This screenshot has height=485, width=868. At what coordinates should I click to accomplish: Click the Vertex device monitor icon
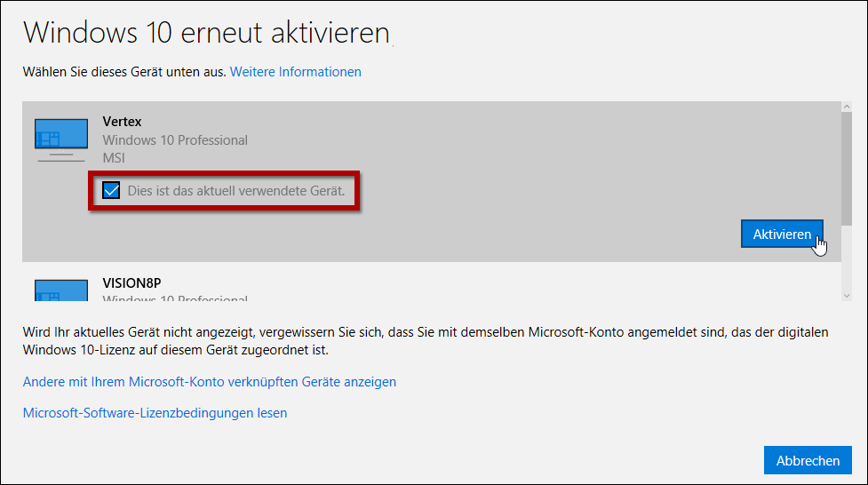[61, 140]
